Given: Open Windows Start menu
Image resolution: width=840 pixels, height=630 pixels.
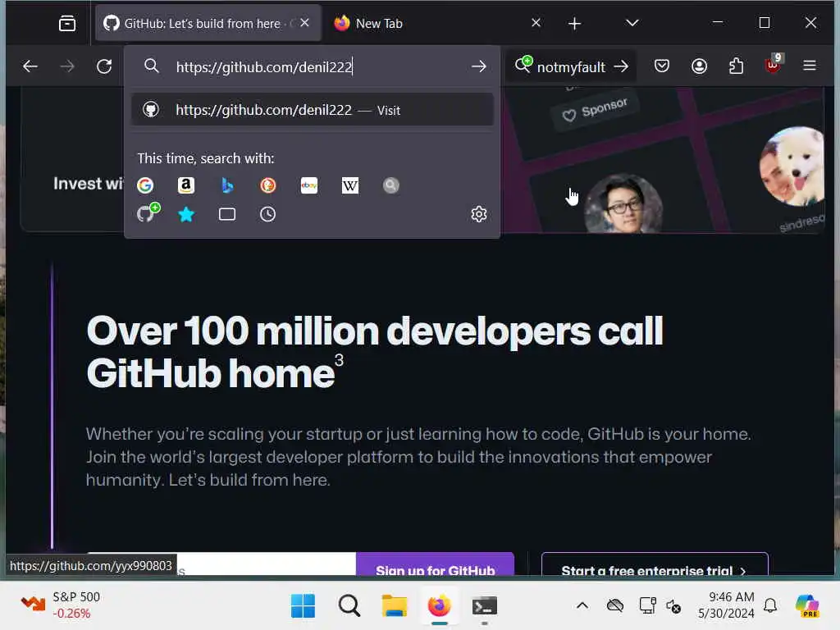Looking at the screenshot, I should tap(304, 606).
